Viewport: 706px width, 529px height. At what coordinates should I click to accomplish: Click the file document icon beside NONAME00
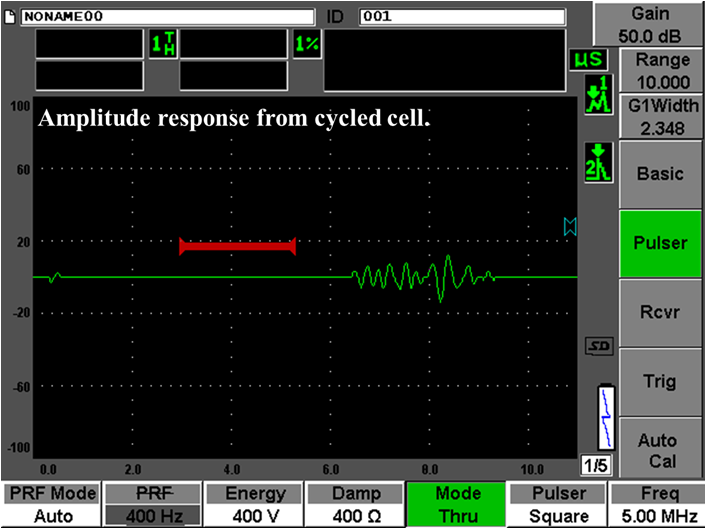[11, 17]
